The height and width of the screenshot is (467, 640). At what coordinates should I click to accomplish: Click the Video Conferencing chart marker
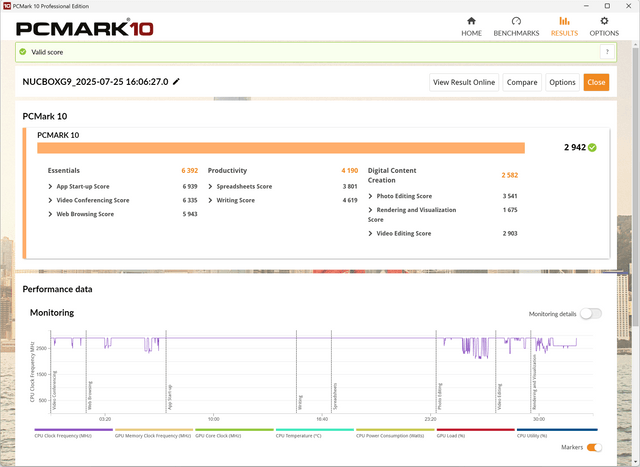pyautogui.click(x=55, y=390)
